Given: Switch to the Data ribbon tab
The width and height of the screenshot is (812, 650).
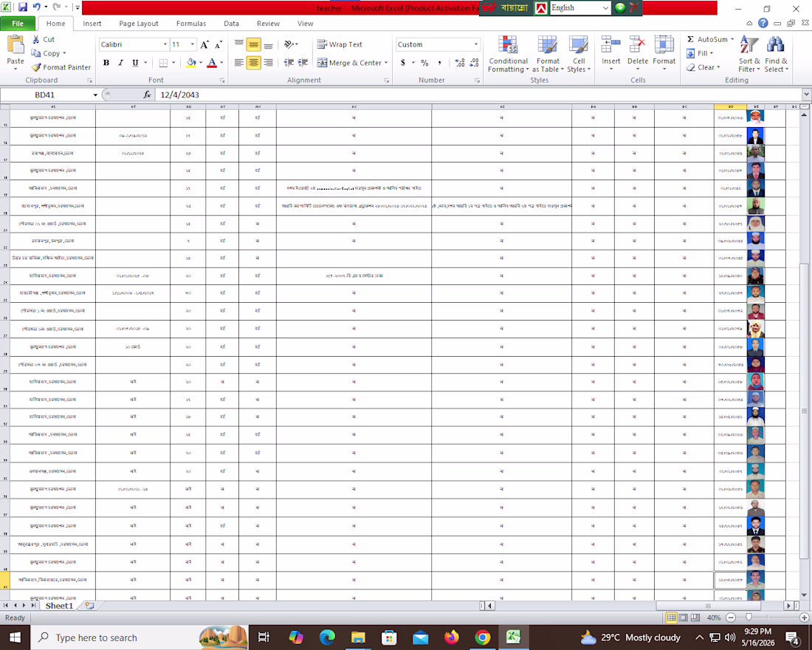Looking at the screenshot, I should point(232,24).
